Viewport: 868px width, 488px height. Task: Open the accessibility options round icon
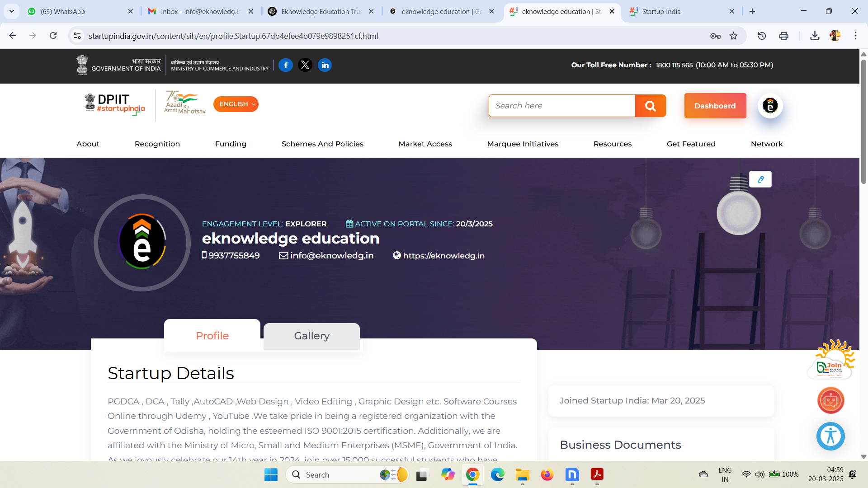(x=830, y=436)
